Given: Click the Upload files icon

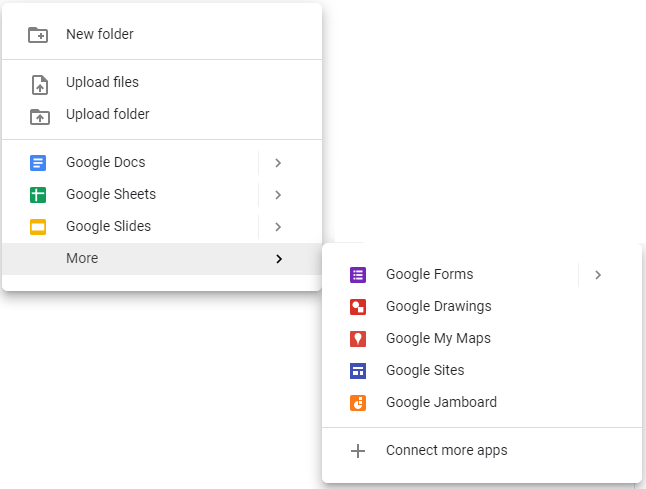Looking at the screenshot, I should click(x=40, y=84).
